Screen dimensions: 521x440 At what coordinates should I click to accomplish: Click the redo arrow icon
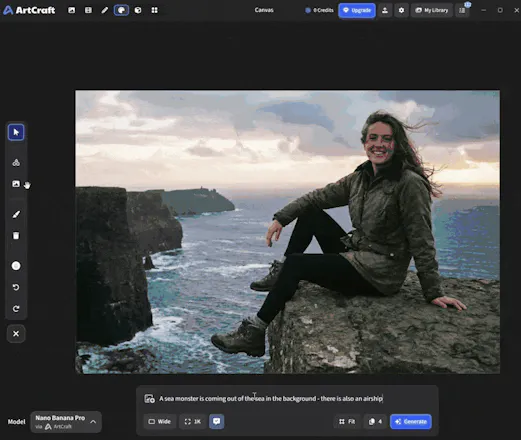16,309
